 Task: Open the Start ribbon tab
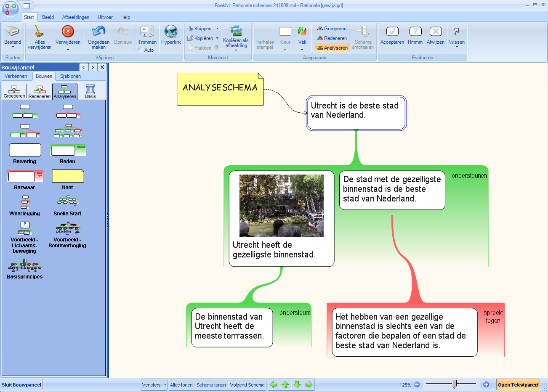point(29,17)
